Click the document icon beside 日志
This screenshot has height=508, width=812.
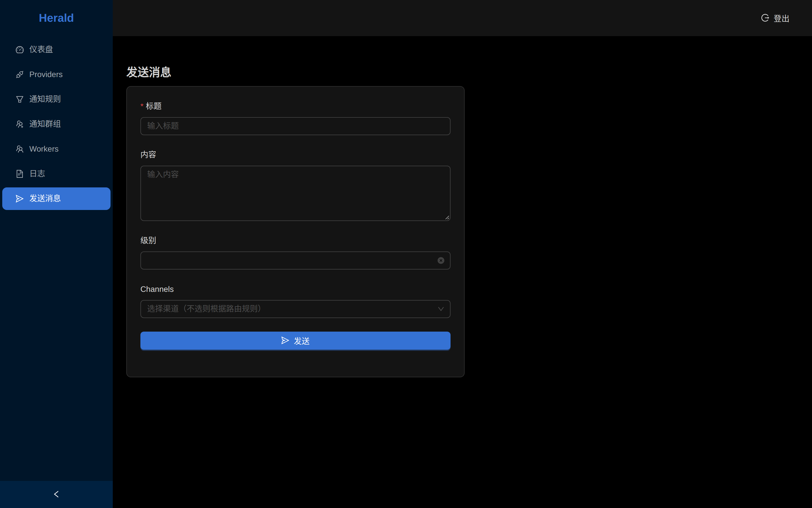tap(20, 174)
